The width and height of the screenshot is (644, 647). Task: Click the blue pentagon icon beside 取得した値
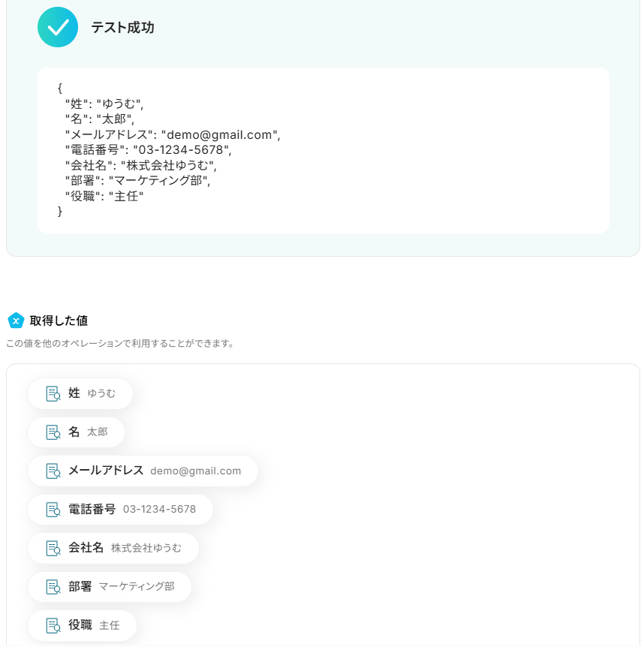[16, 320]
